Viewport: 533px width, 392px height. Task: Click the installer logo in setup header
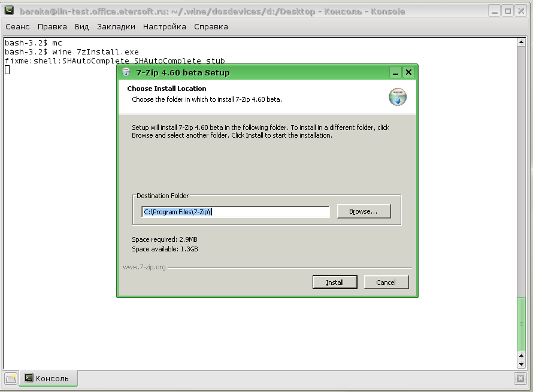click(x=398, y=97)
